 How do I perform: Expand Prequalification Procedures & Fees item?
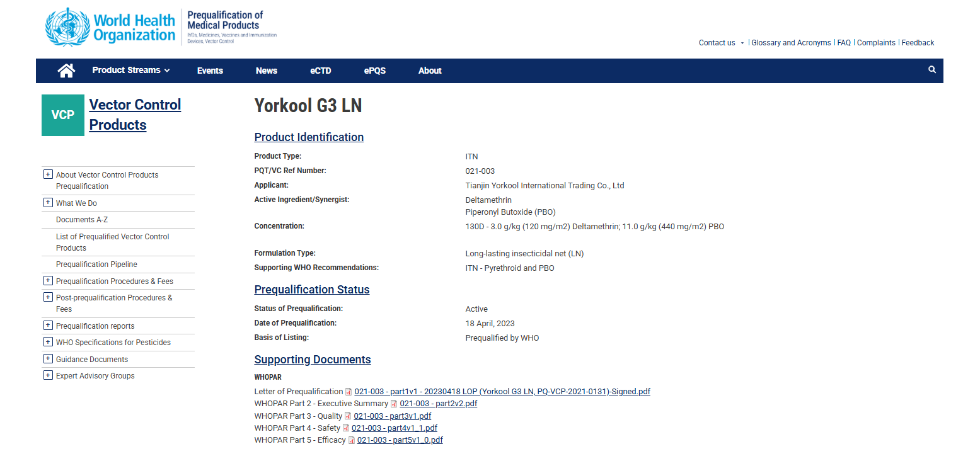[48, 281]
